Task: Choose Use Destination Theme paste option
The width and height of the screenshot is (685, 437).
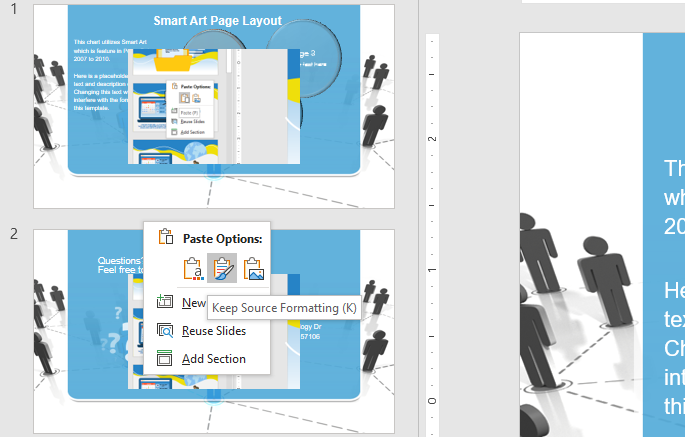Action: (193, 268)
